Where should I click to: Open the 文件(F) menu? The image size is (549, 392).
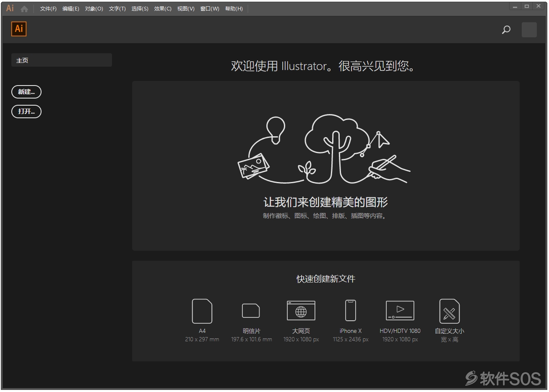click(48, 9)
